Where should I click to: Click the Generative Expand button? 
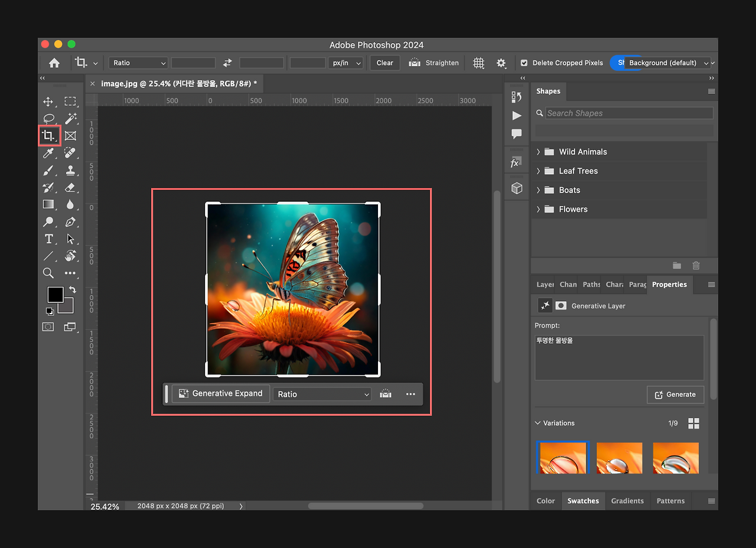coord(221,394)
